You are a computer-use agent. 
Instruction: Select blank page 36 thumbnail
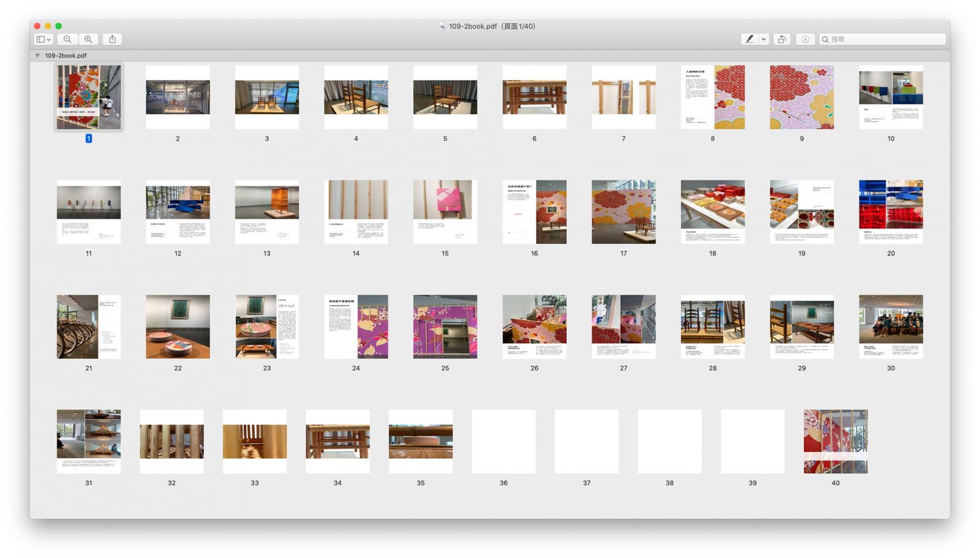tap(503, 441)
